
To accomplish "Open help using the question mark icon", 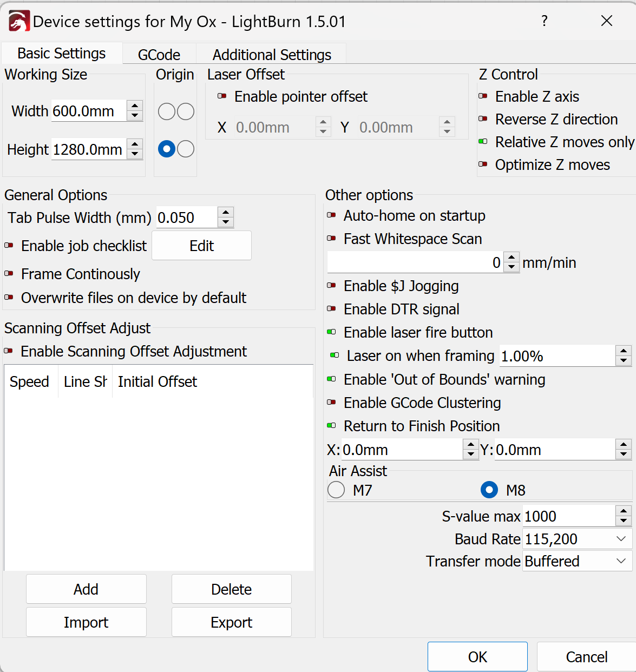I will (545, 21).
